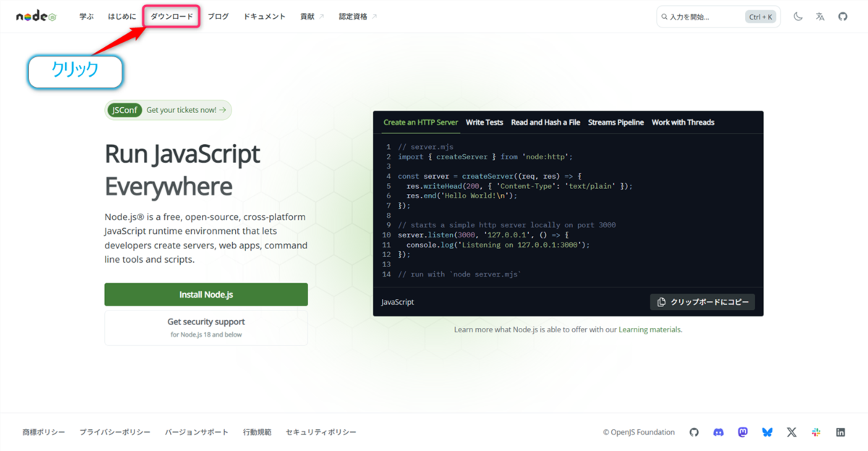Click code line server.listen(3000
The width and height of the screenshot is (868, 451).
(482, 235)
